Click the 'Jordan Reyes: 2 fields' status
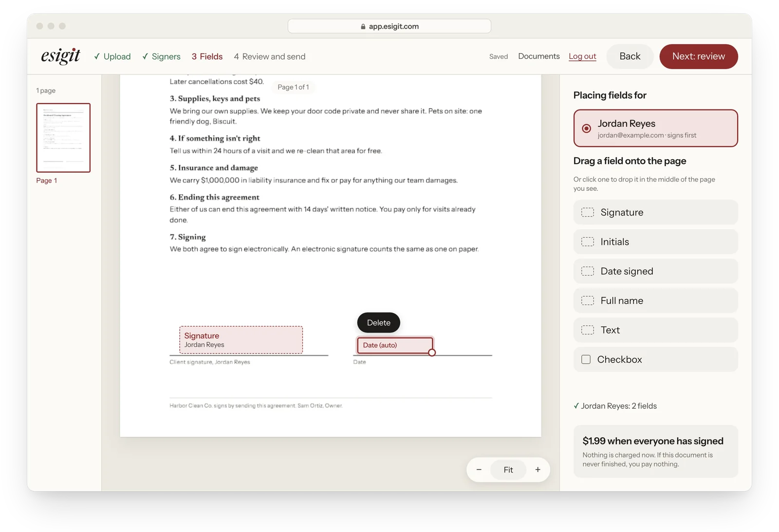This screenshot has width=779, height=532. 615,406
